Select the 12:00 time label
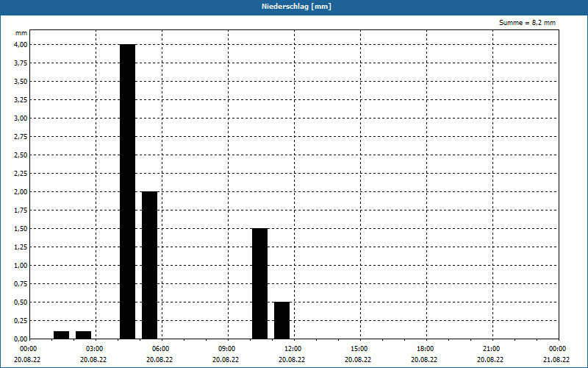This screenshot has height=368, width=588. tap(293, 349)
